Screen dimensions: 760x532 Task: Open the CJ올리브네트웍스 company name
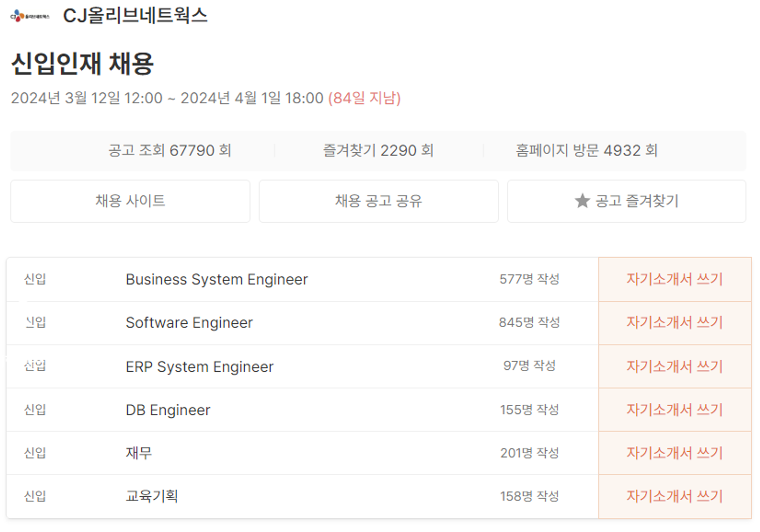coord(135,16)
